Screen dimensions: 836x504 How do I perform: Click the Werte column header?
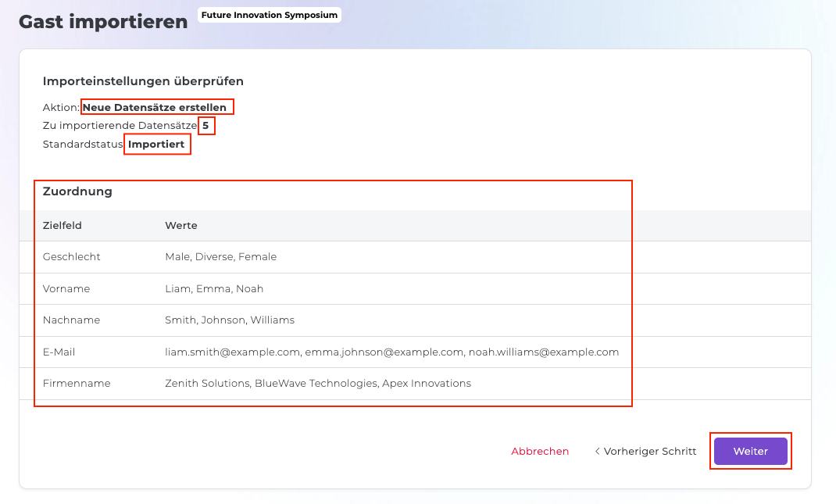(181, 225)
